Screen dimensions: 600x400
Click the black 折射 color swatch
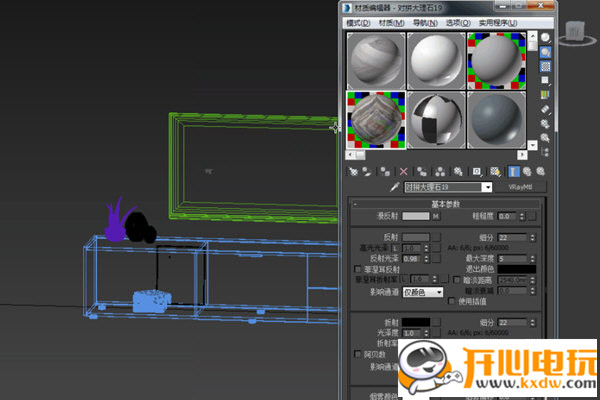tap(415, 323)
